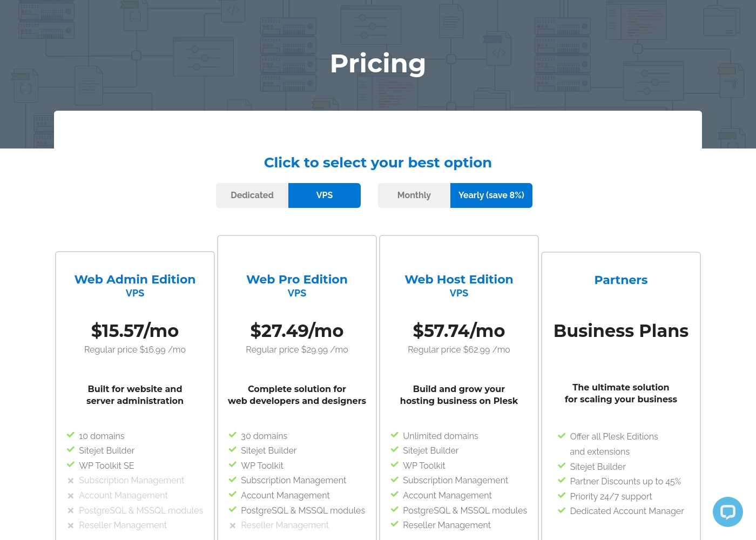The height and width of the screenshot is (540, 756).
Task: Click the Business Plans heading
Action: (x=621, y=330)
